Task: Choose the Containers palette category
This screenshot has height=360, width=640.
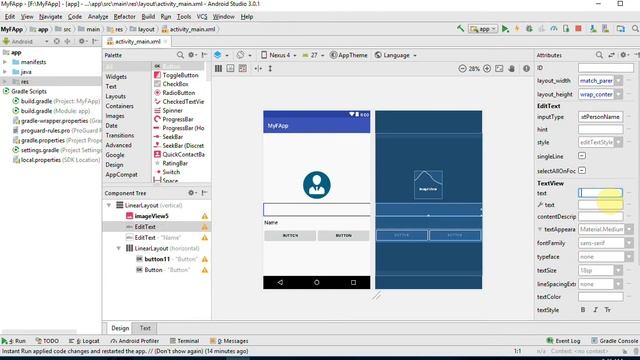Action: [x=119, y=106]
